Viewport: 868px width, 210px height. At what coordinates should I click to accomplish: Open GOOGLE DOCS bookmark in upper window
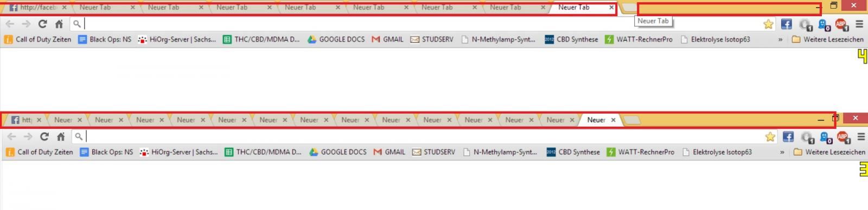[336, 40]
